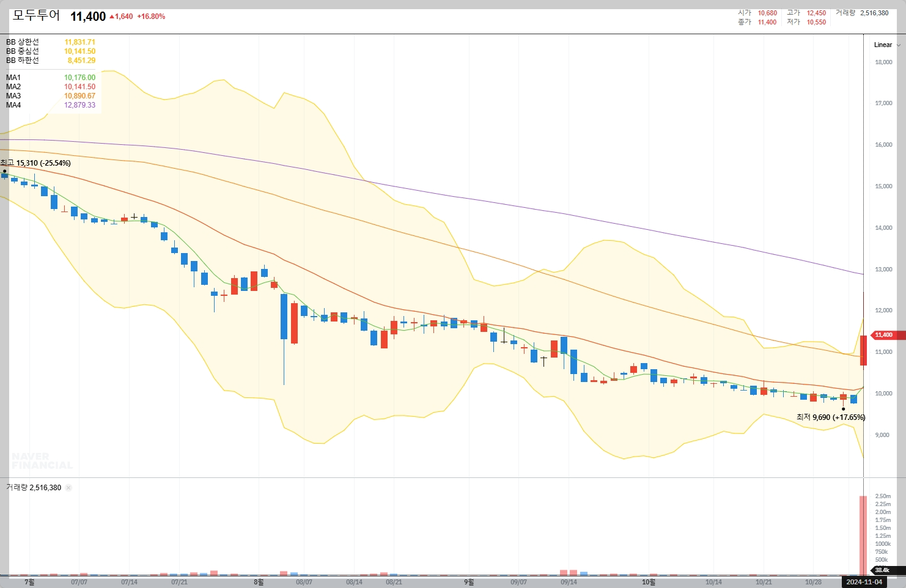Click the 18,000 price axis label
Image resolution: width=906 pixels, height=588 pixels.
[883, 62]
